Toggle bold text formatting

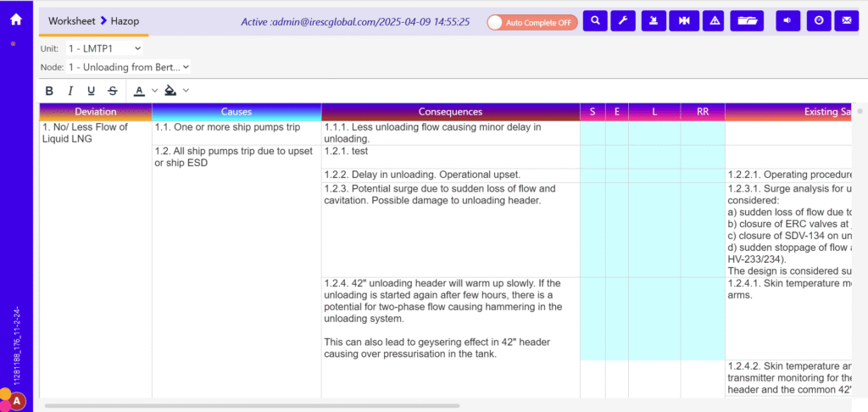click(x=49, y=91)
